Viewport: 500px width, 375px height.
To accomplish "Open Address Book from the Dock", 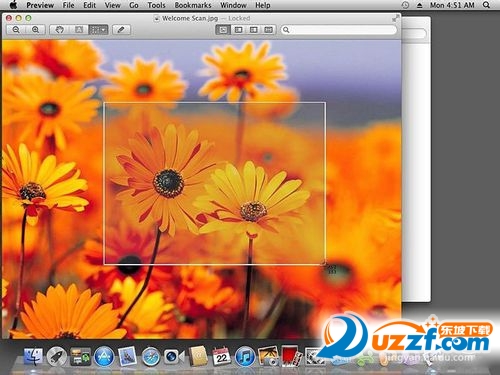I will [x=198, y=356].
